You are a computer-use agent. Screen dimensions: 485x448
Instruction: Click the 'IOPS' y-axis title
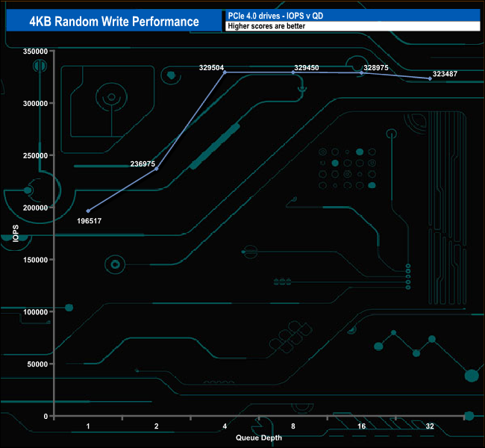(x=16, y=234)
